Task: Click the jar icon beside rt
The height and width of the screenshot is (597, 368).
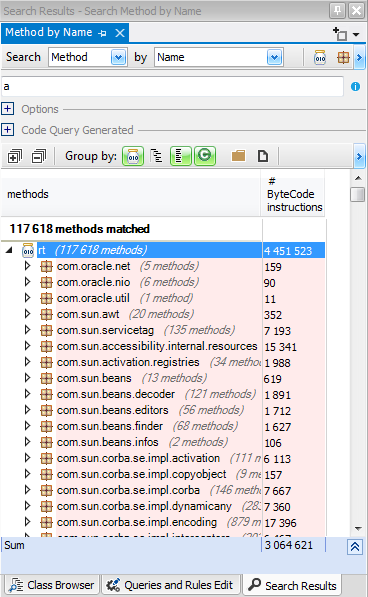Action: point(28,251)
